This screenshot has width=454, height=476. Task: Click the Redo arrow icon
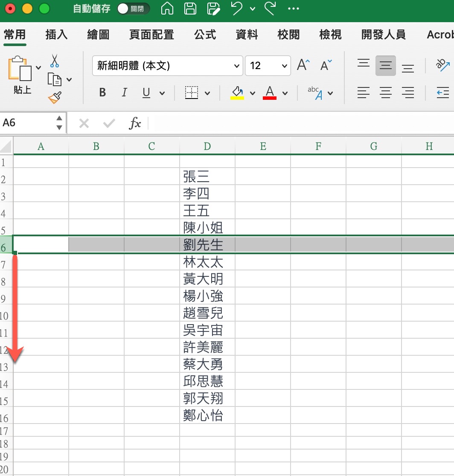pyautogui.click(x=270, y=9)
